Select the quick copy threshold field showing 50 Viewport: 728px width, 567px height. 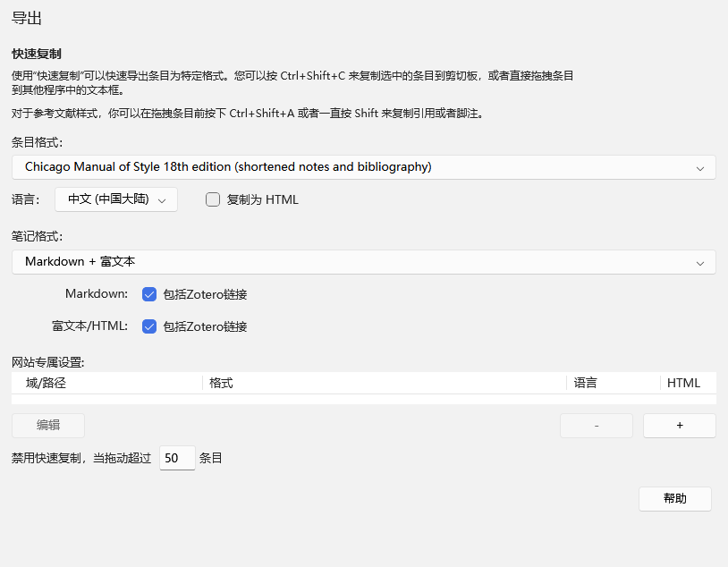tap(176, 457)
